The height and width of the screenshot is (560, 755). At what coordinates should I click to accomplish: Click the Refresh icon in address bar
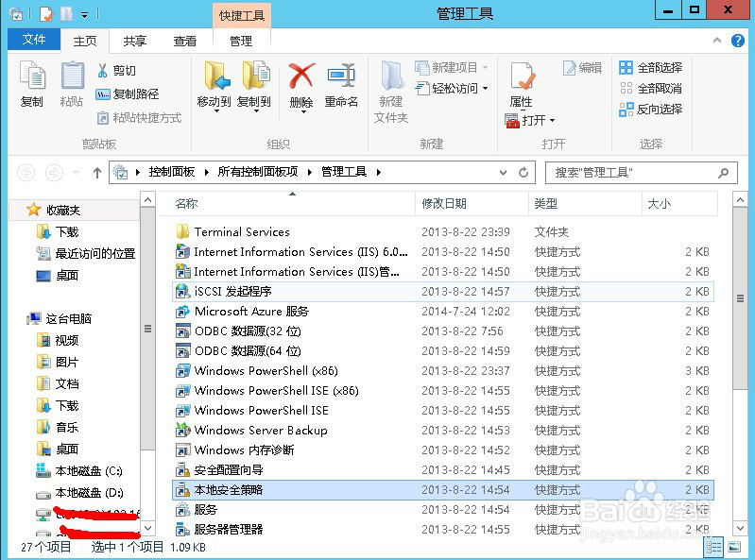pyautogui.click(x=523, y=172)
